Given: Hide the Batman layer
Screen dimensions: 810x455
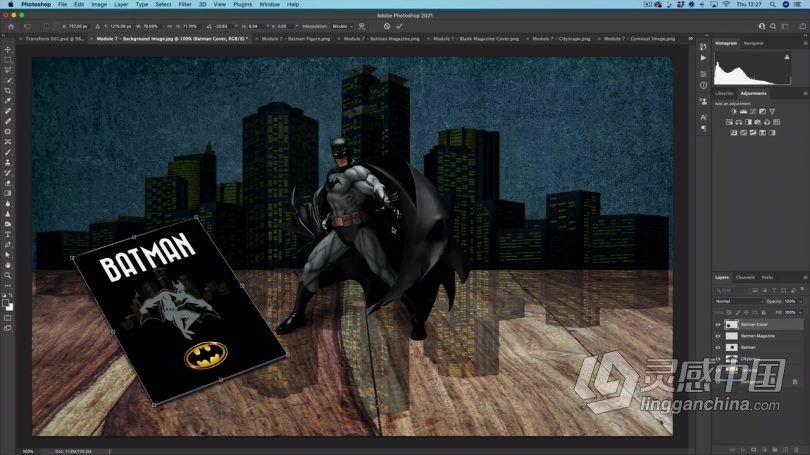Looking at the screenshot, I should coord(718,348).
